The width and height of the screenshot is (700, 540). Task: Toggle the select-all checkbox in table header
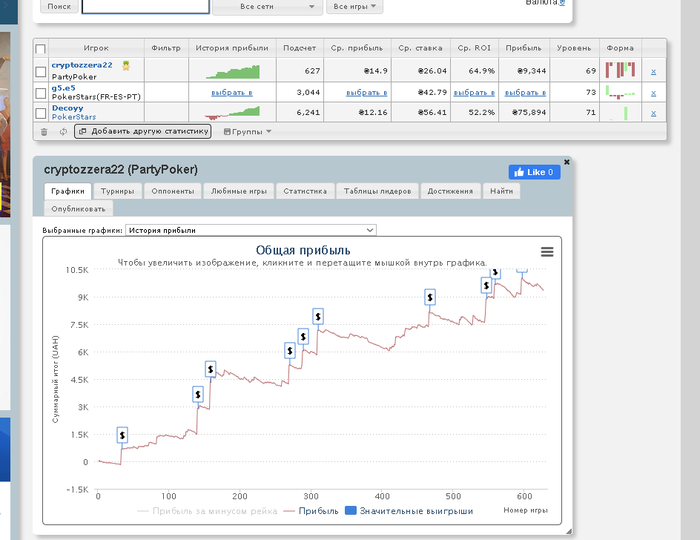pos(40,49)
